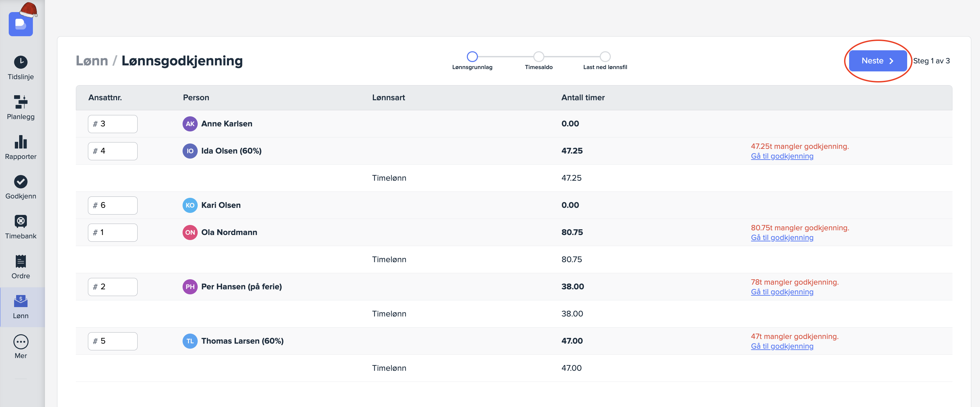The height and width of the screenshot is (407, 980).
Task: Open the Mer ellipsis menu
Action: tap(20, 341)
